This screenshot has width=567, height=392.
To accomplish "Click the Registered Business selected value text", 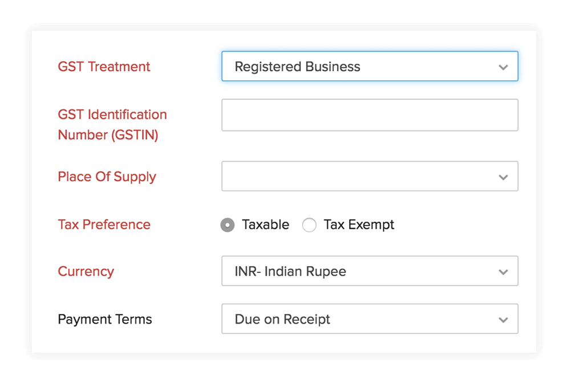I will [297, 67].
